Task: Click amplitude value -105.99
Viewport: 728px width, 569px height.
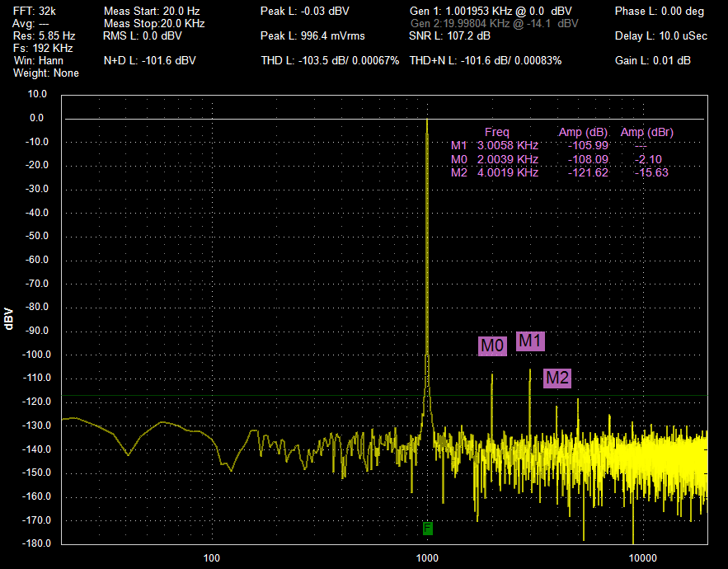Action: (x=588, y=146)
